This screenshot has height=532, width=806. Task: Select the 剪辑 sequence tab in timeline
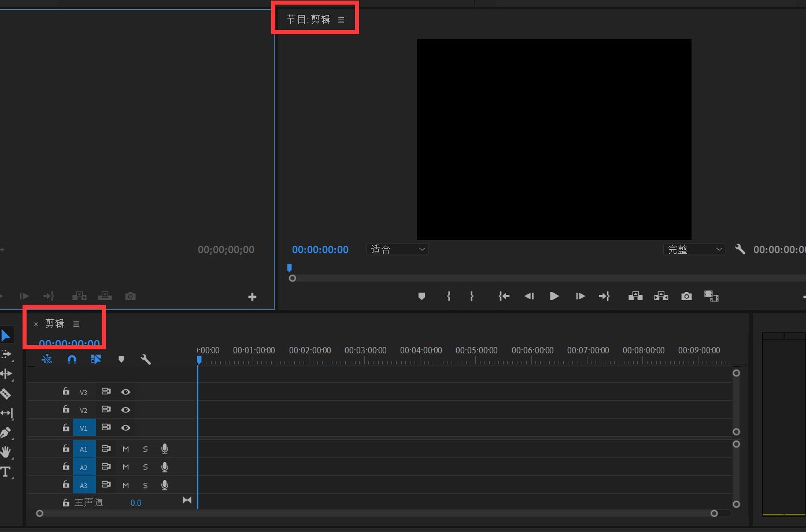coord(55,323)
